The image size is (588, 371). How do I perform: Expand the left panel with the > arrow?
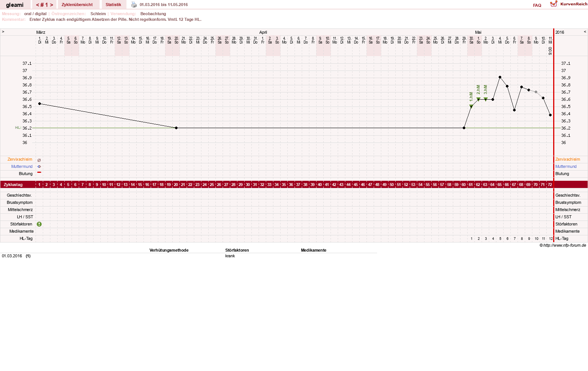coord(3,32)
